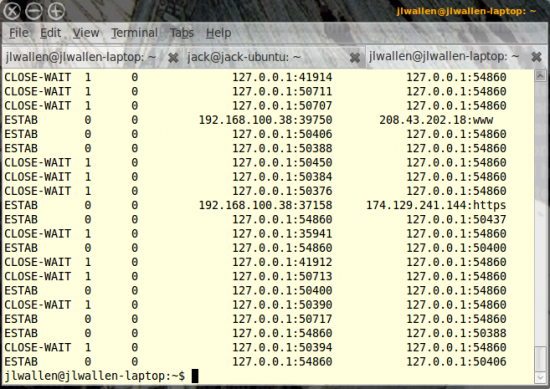Click local address 127.0.0.1:50376
This screenshot has height=389, width=550.
[x=282, y=191]
